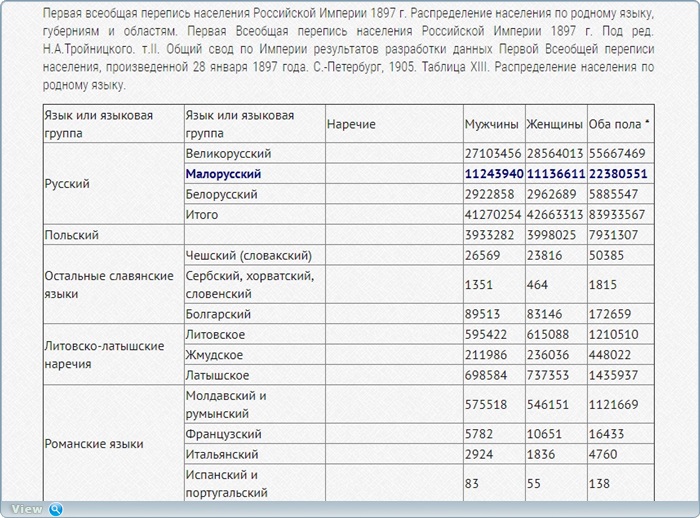Click bold value 22380551
The image size is (700, 518).
point(618,174)
